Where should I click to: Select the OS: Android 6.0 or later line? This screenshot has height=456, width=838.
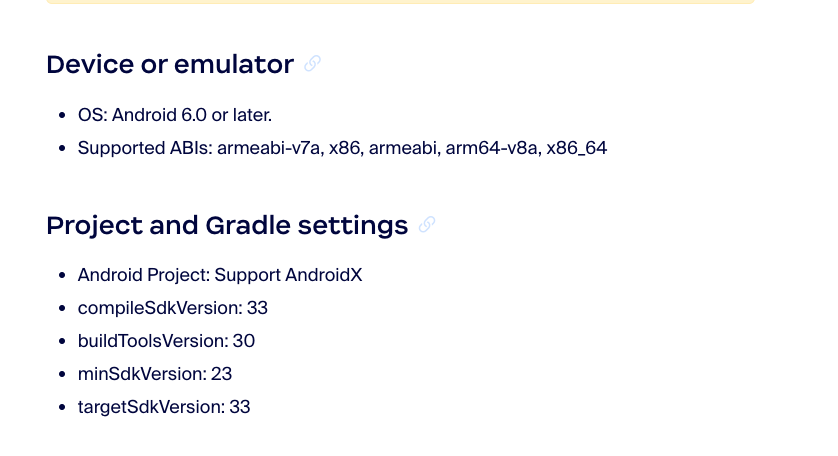click(175, 115)
